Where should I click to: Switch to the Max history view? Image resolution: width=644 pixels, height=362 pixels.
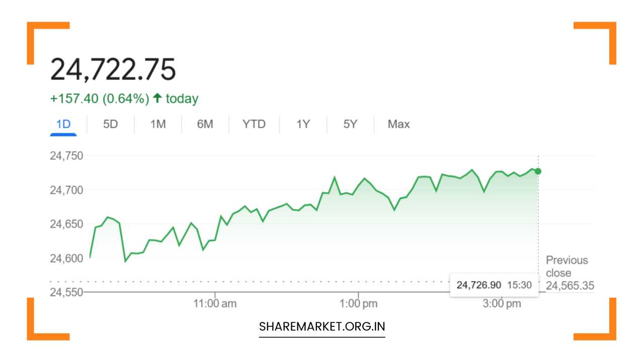click(398, 124)
